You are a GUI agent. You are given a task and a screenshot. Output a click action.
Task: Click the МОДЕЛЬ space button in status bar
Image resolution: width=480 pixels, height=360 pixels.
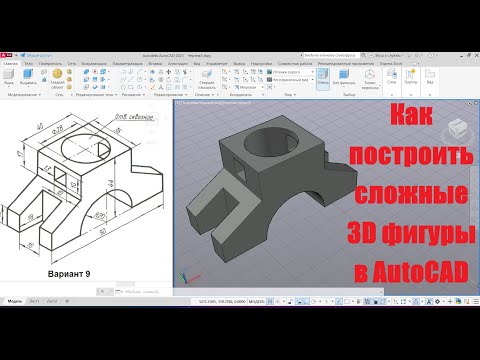(x=257, y=301)
